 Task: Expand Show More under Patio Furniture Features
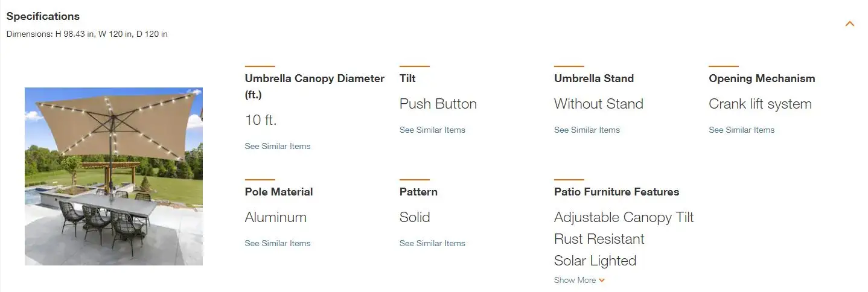(579, 280)
